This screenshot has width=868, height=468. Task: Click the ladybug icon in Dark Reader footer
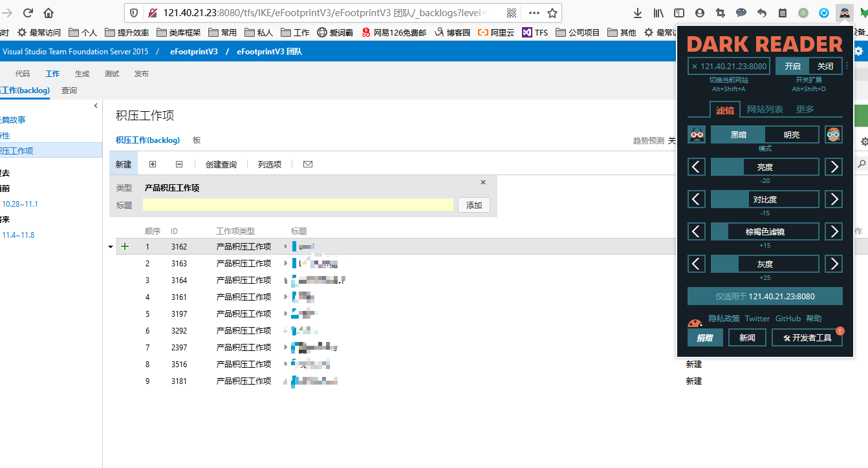(695, 323)
